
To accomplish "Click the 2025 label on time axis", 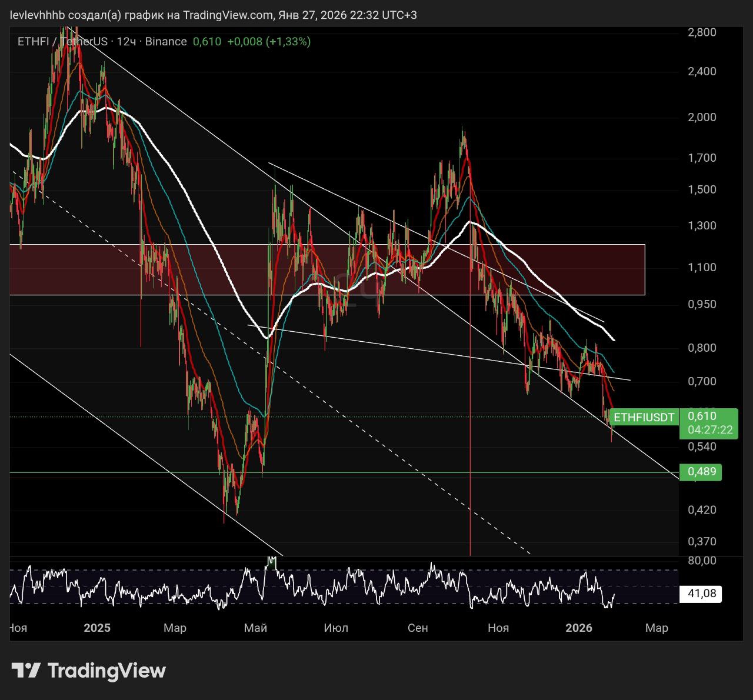I will [97, 628].
